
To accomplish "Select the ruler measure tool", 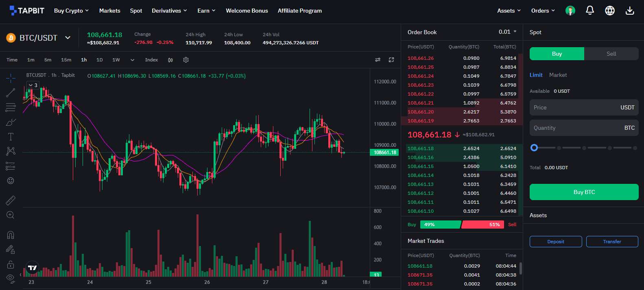I will pos(11,200).
